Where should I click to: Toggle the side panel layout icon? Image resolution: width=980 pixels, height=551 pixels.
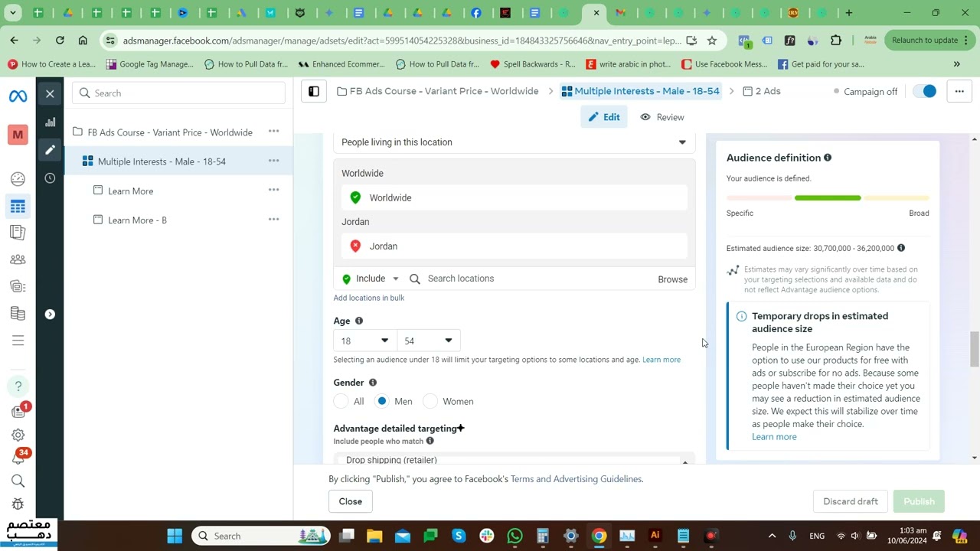(x=314, y=92)
